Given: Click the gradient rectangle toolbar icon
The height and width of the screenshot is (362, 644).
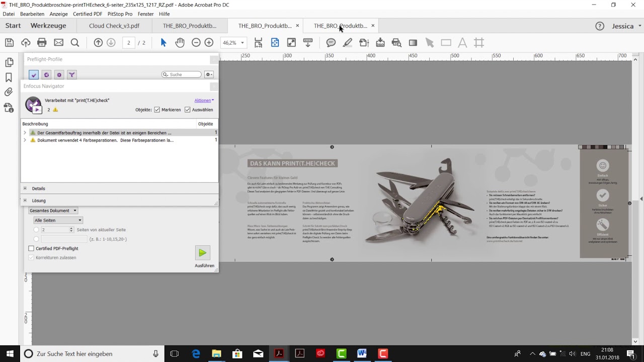Looking at the screenshot, I should [x=413, y=43].
